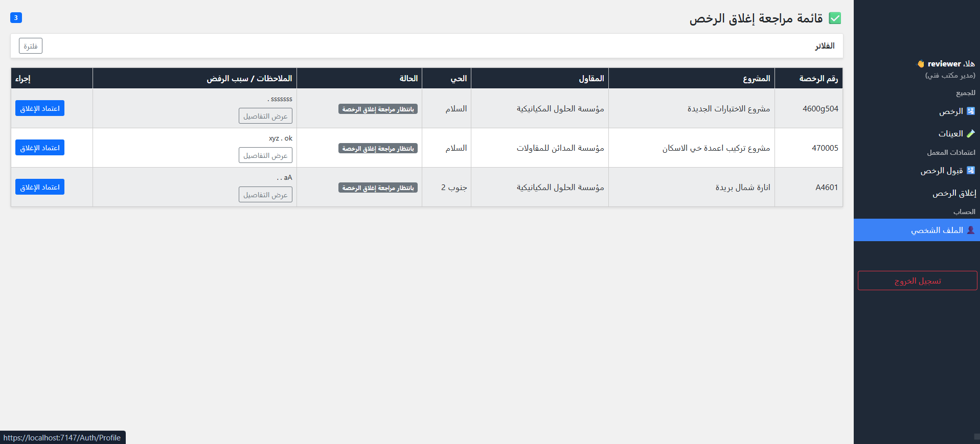
Task: Click page title قائمة مراجعة إغلاق الرخص
Action: (x=756, y=18)
